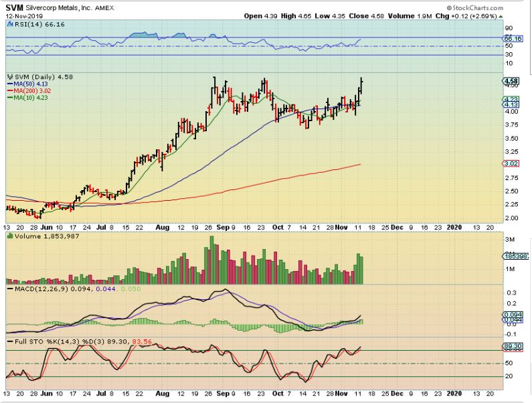Click the Volume 1,853,987 panel label
Image resolution: width=532 pixels, height=403 pixels.
coord(46,236)
